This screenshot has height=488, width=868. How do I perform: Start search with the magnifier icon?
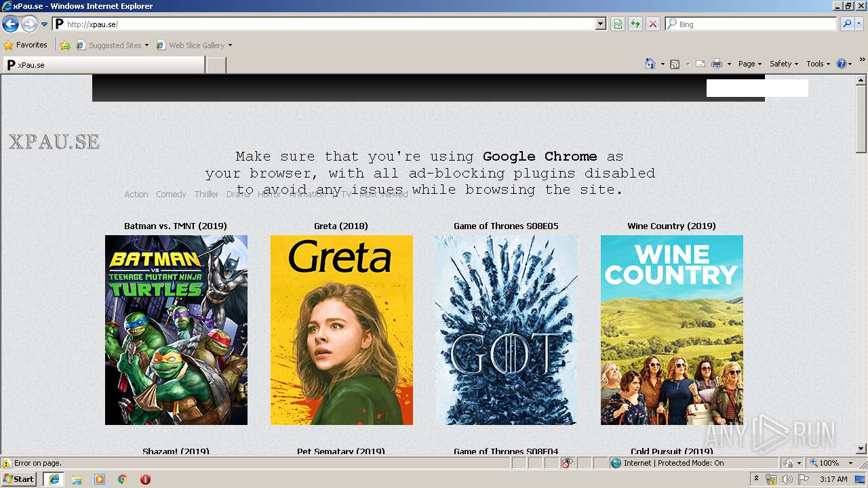[x=846, y=24]
